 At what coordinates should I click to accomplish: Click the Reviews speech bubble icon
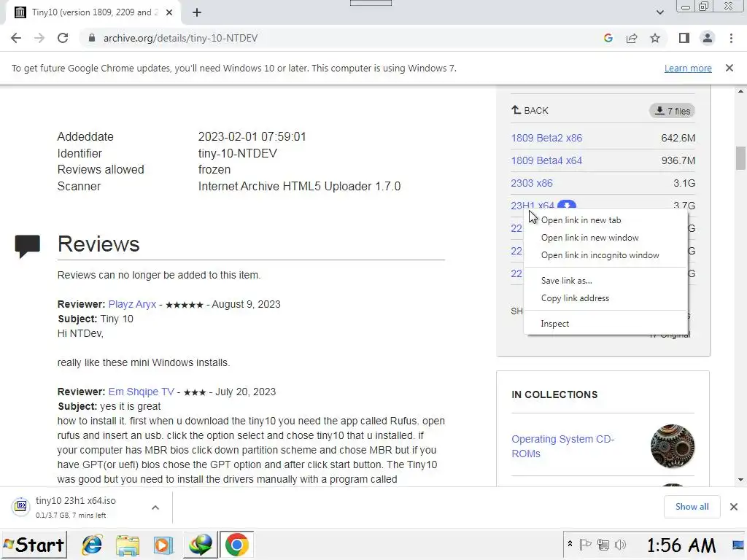(27, 246)
